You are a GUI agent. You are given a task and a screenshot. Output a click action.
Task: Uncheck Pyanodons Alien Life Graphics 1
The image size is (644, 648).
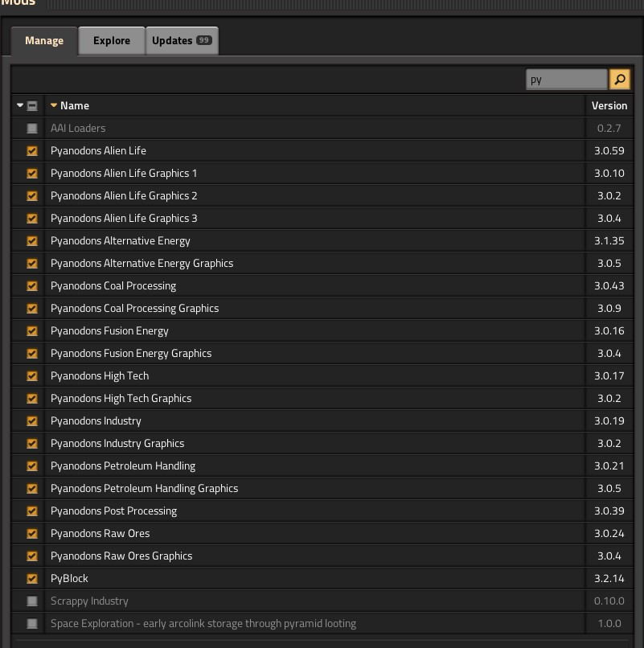[32, 173]
